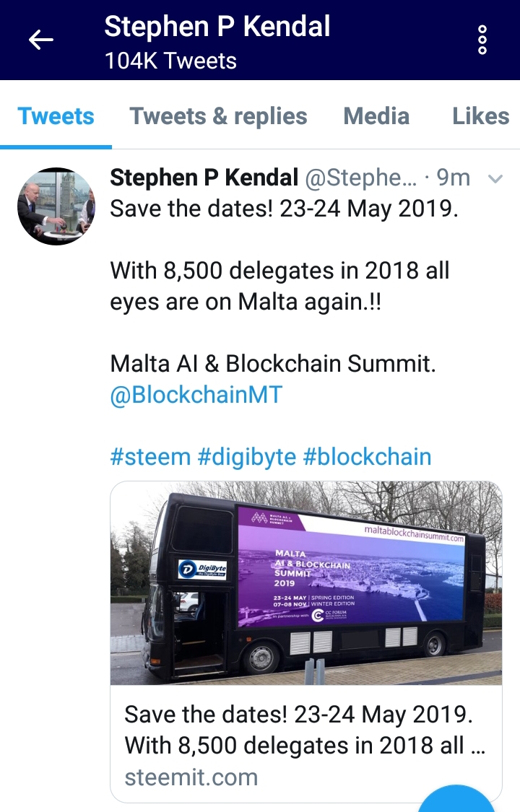Tap the back arrow icon
The image size is (520, 812).
click(41, 40)
